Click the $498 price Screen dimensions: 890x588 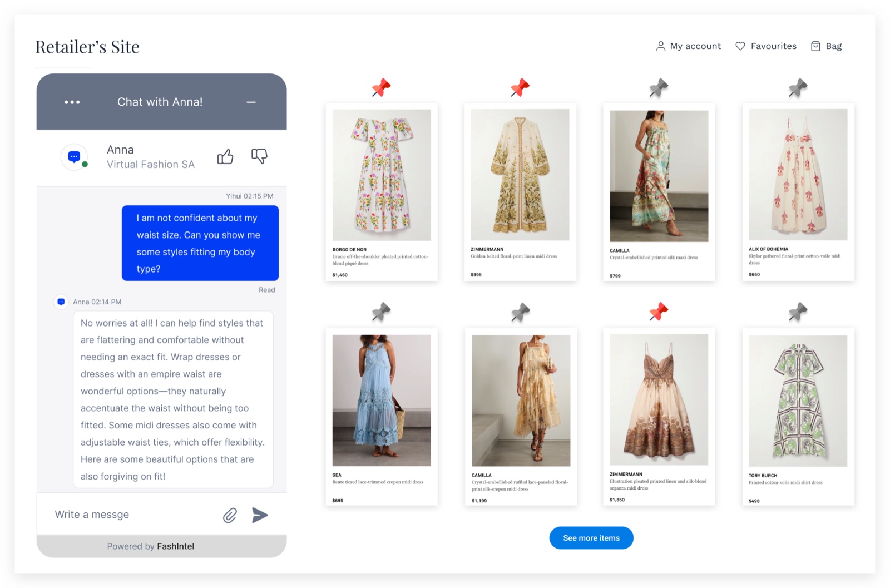pos(754,501)
